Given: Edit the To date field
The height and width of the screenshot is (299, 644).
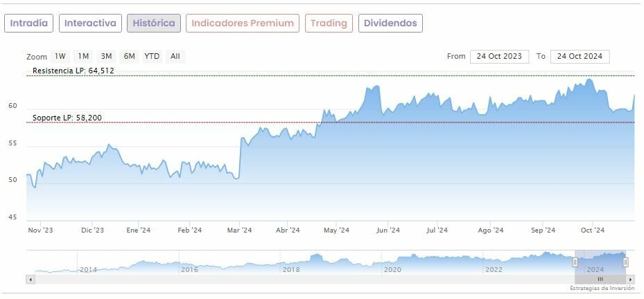Looking at the screenshot, I should click(x=580, y=57).
